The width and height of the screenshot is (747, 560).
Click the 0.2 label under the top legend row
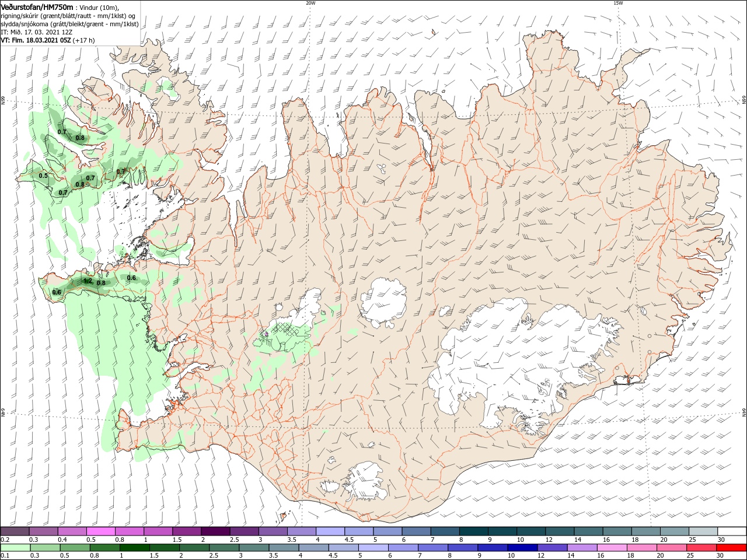pyautogui.click(x=5, y=540)
